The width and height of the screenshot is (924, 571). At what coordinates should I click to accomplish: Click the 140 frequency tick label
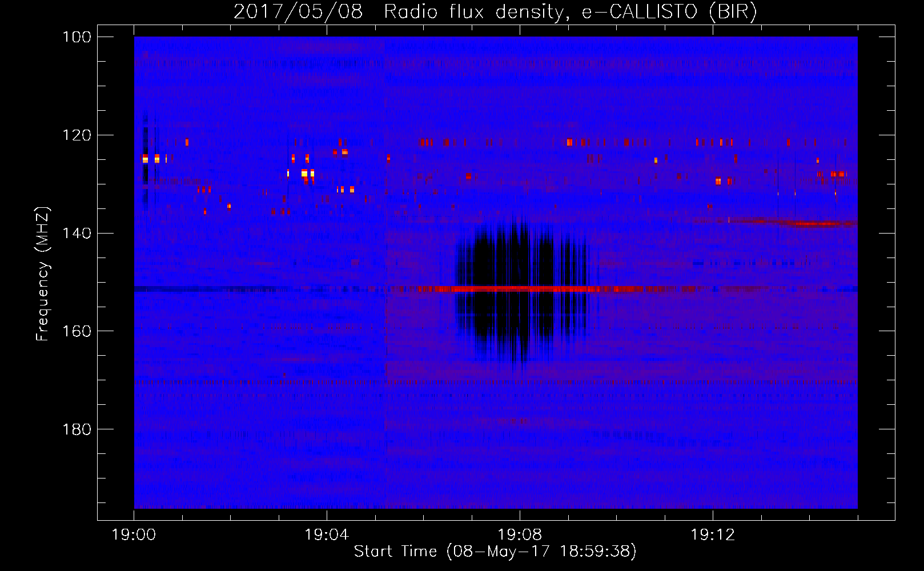coord(77,233)
